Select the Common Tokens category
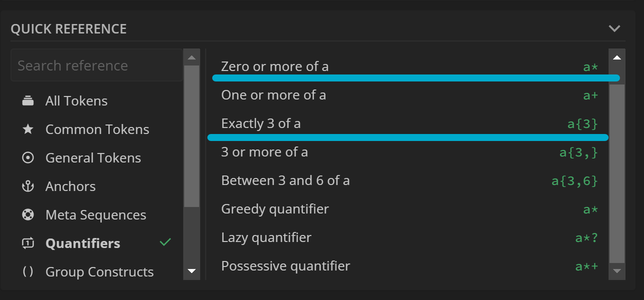Image resolution: width=644 pixels, height=300 pixels. point(97,129)
